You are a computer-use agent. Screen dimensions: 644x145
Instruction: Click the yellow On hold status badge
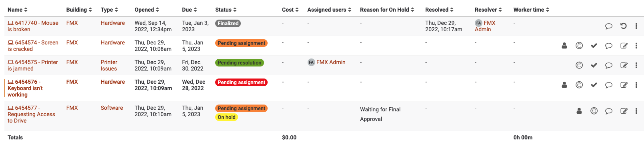click(x=226, y=117)
